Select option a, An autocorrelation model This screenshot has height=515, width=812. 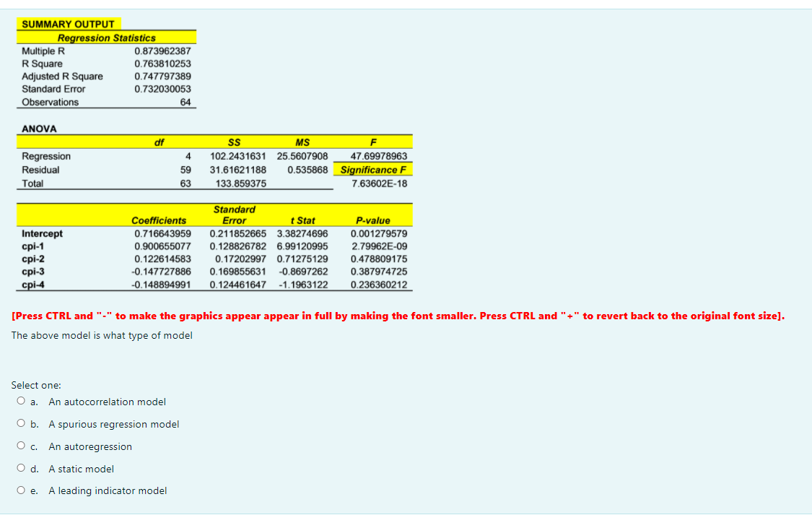tap(21, 402)
